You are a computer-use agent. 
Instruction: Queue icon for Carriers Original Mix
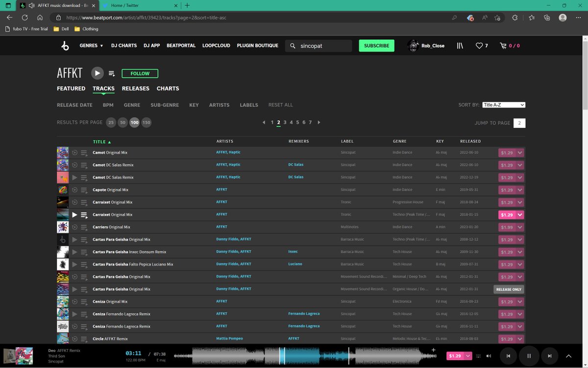84,227
